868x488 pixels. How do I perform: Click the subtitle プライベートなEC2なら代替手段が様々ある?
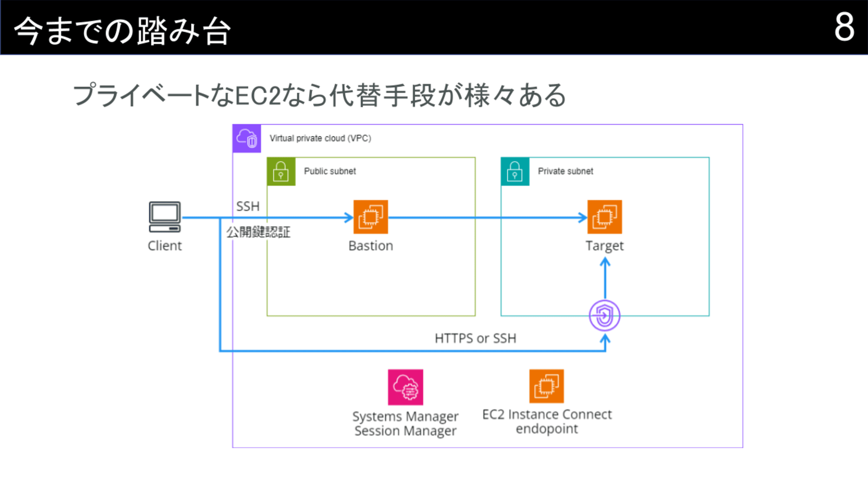[x=319, y=95]
